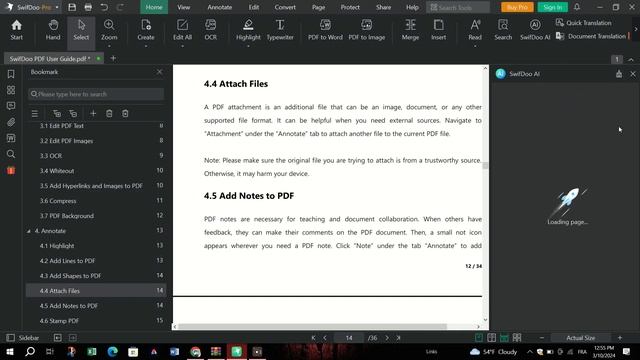Click the Insert page icon
The height and width of the screenshot is (360, 640).
click(439, 30)
